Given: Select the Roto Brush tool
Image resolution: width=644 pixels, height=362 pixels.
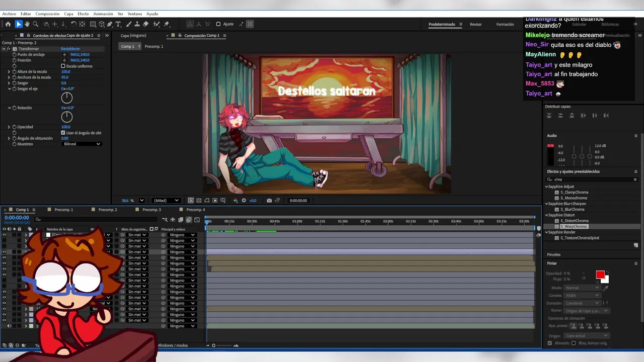Looking at the screenshot, I should tap(156, 24).
